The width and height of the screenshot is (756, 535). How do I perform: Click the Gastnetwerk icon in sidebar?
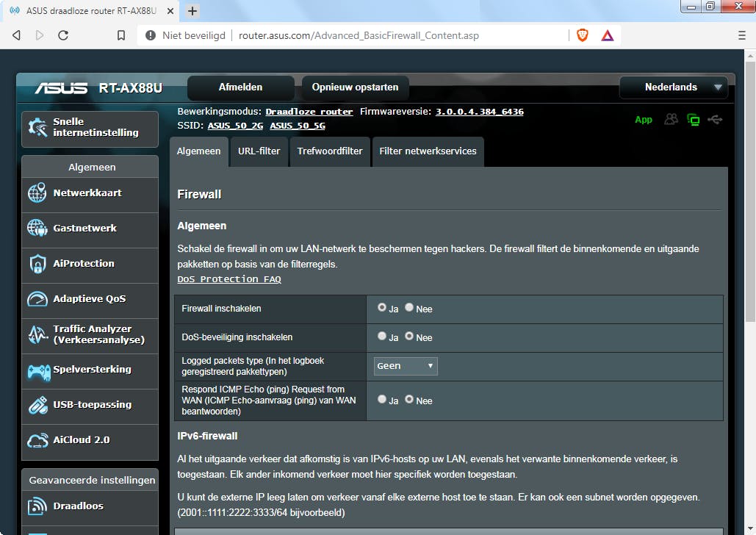coord(37,228)
